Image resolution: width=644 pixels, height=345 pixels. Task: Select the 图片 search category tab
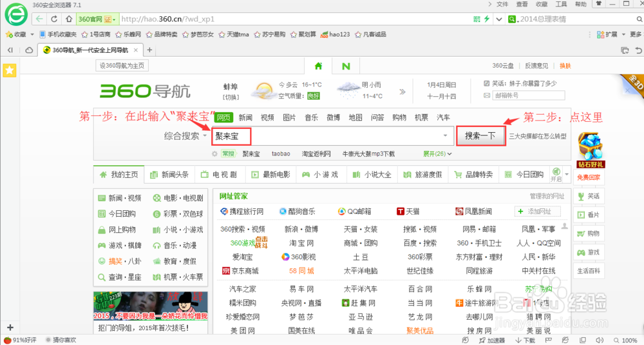289,117
